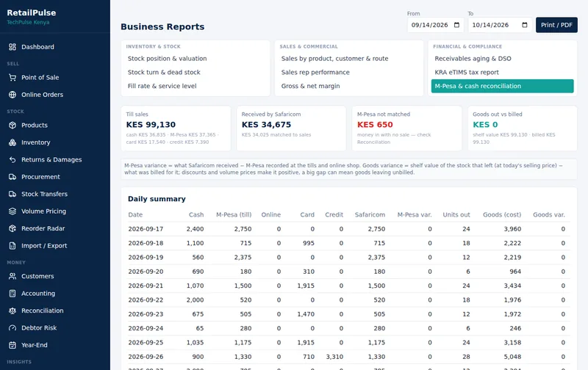Click the Received by Safaricom KES 34,675 value
Screen dimensions: 588x370
pyautogui.click(x=266, y=125)
